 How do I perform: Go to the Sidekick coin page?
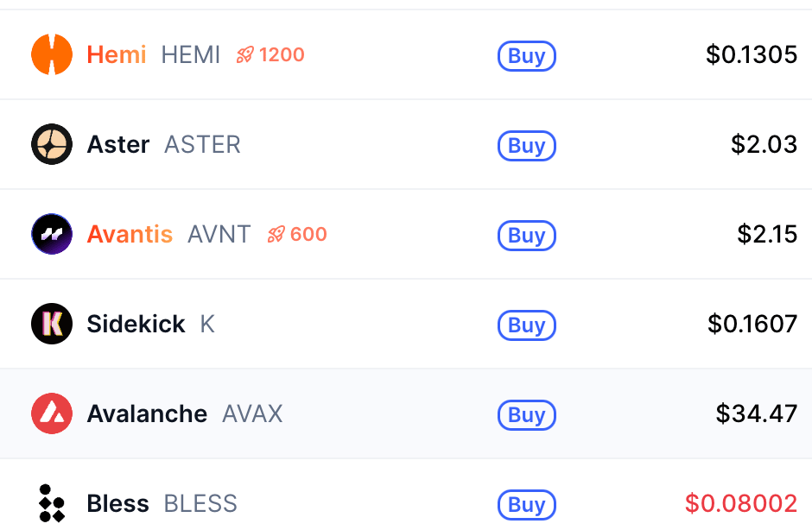click(x=136, y=324)
